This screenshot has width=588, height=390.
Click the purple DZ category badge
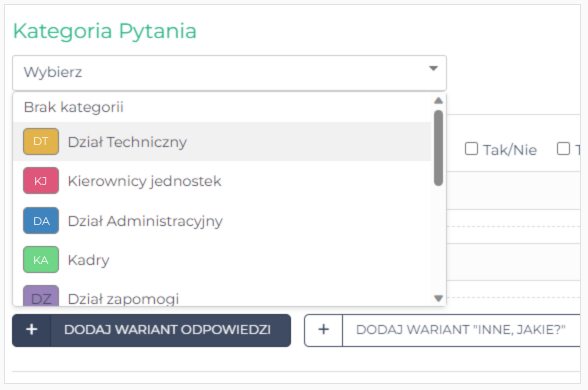41,296
